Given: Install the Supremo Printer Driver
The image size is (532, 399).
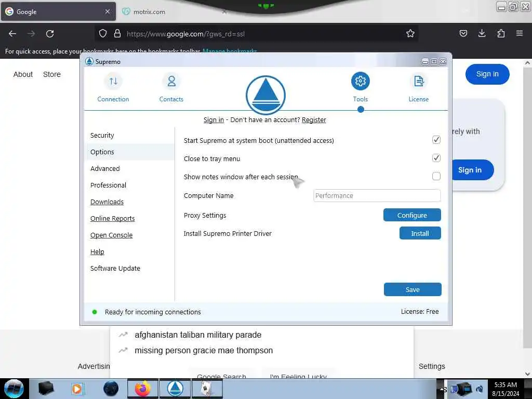Looking at the screenshot, I should (x=420, y=233).
